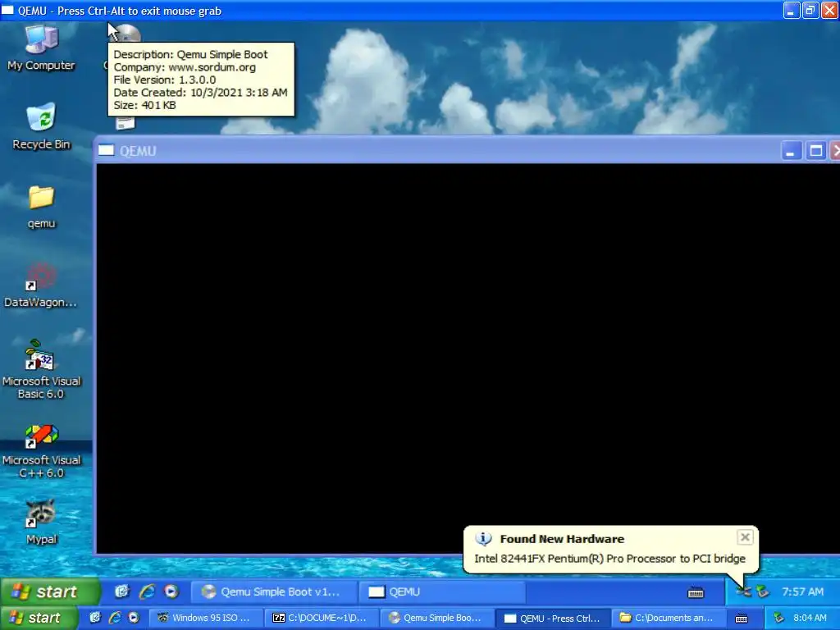Click the outer host start button
The image size is (840, 630).
[x=39, y=618]
